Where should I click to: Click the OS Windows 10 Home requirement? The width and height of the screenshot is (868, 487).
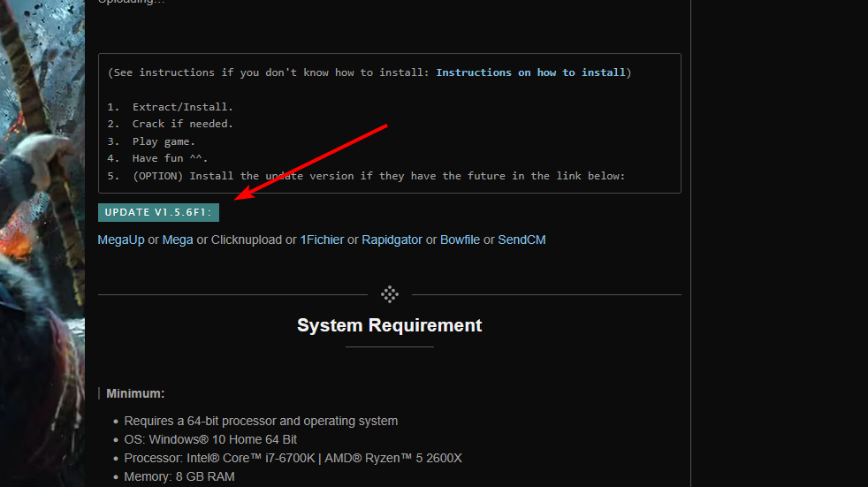point(210,439)
